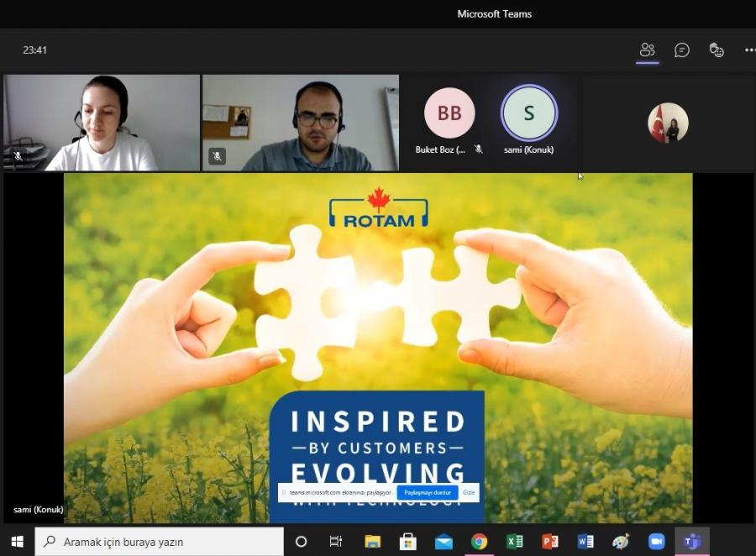756x556 pixels.
Task: Open reactions and raise hand menu
Action: [717, 50]
